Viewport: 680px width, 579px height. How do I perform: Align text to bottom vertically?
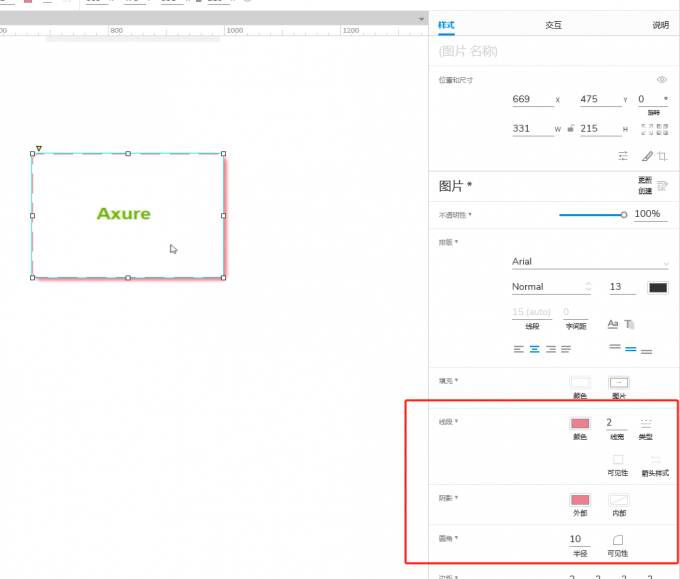point(647,351)
